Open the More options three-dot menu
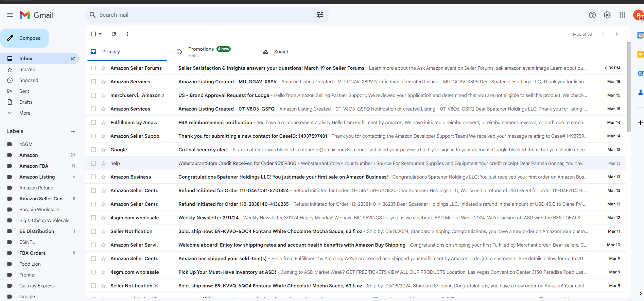Screen dimensions: 644x301 click(127, 34)
